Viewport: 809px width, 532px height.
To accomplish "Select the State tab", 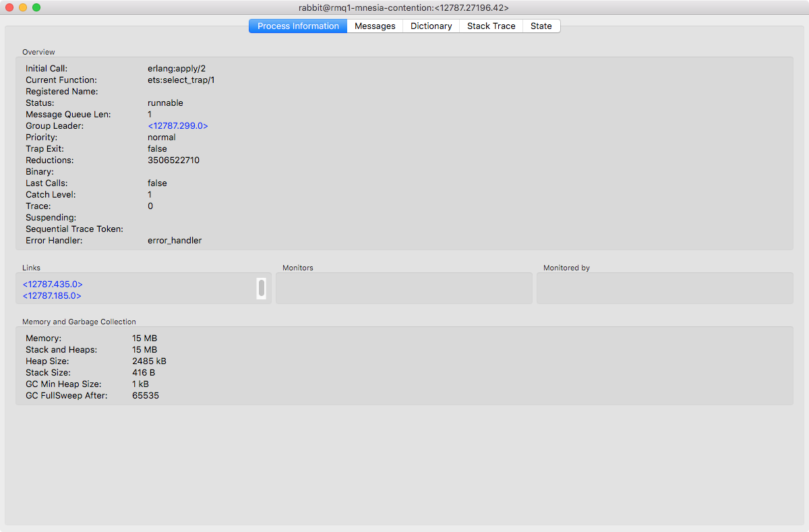I will point(541,26).
